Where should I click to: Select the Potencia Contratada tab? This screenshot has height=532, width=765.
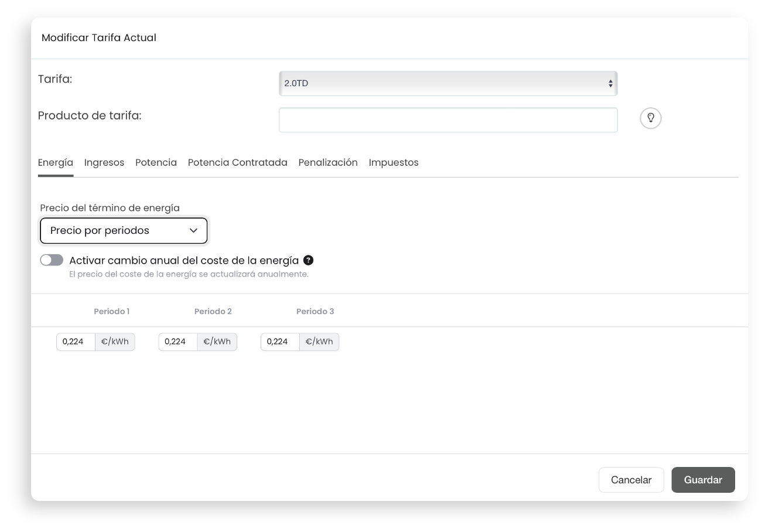[x=238, y=162]
